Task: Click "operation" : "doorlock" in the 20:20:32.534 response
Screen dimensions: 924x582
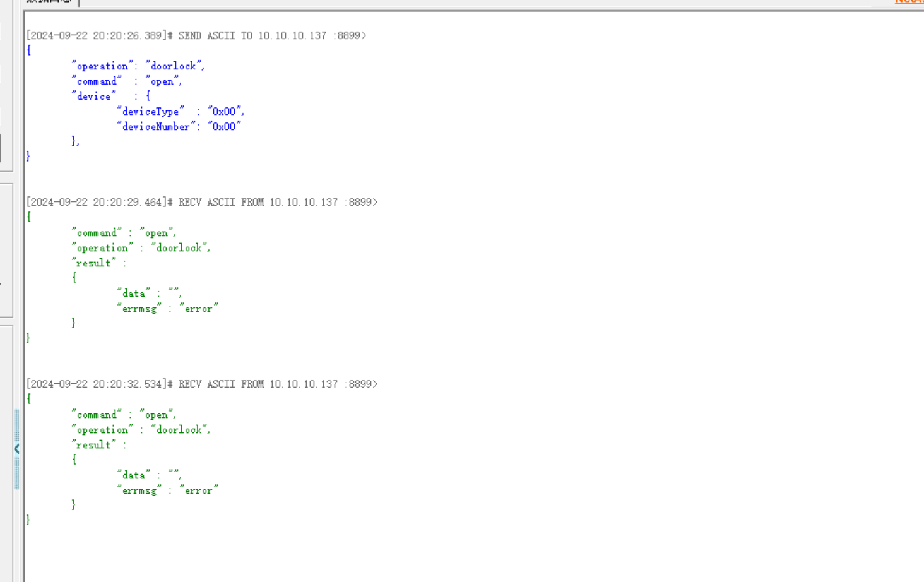Action: pos(141,430)
